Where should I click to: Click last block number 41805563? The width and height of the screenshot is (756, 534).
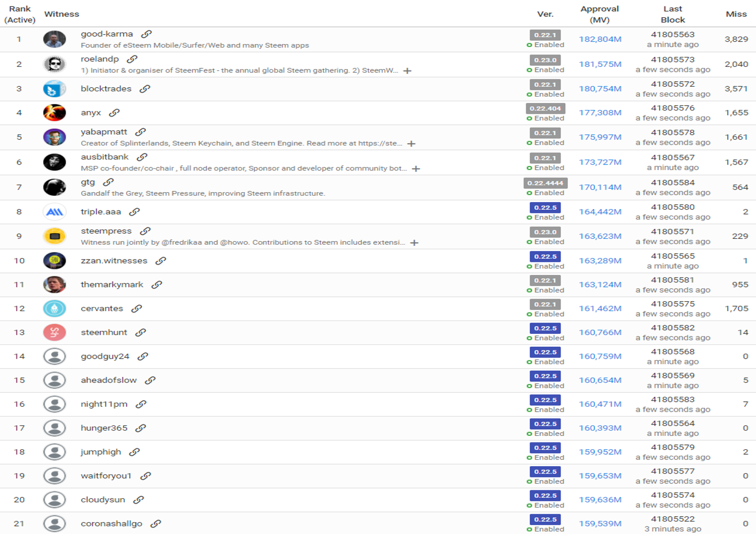pyautogui.click(x=673, y=35)
